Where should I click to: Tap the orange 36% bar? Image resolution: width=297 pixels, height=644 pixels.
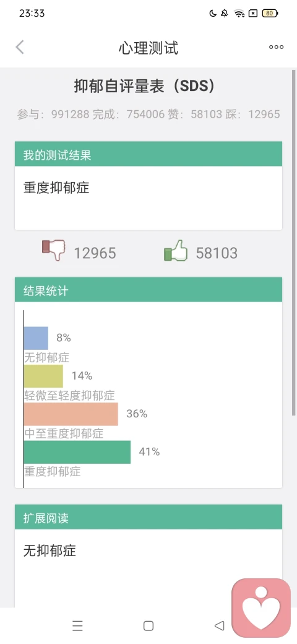pos(71,414)
